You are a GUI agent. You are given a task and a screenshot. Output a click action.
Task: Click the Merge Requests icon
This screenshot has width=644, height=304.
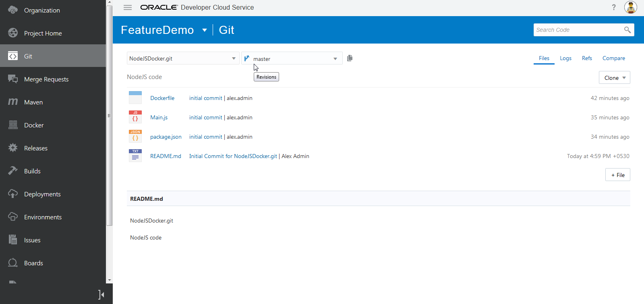pyautogui.click(x=13, y=79)
